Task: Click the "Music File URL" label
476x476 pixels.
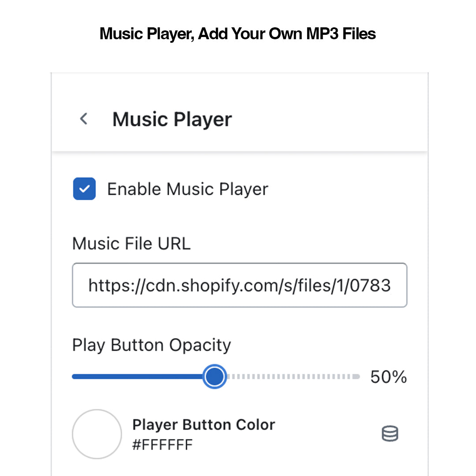Action: [x=131, y=243]
